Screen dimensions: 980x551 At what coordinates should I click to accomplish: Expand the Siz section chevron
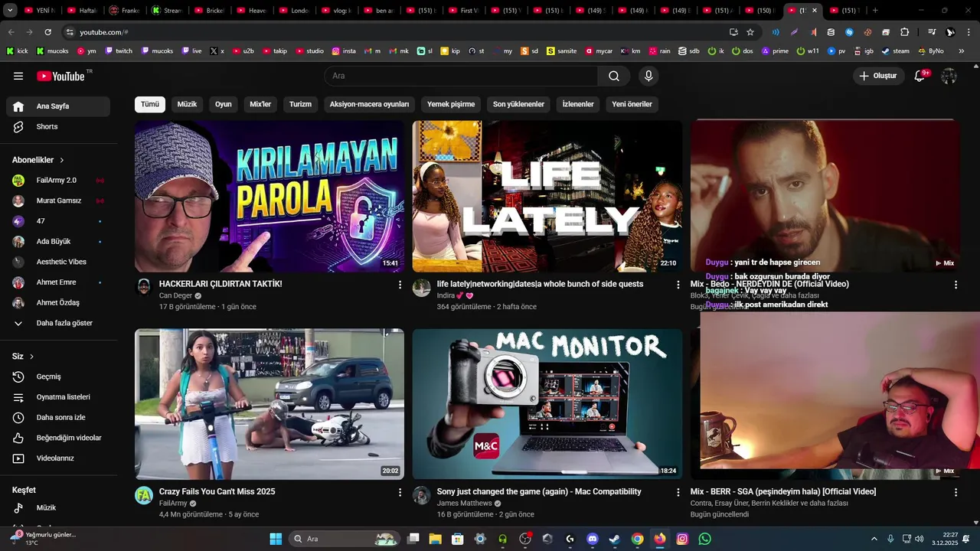tap(31, 357)
